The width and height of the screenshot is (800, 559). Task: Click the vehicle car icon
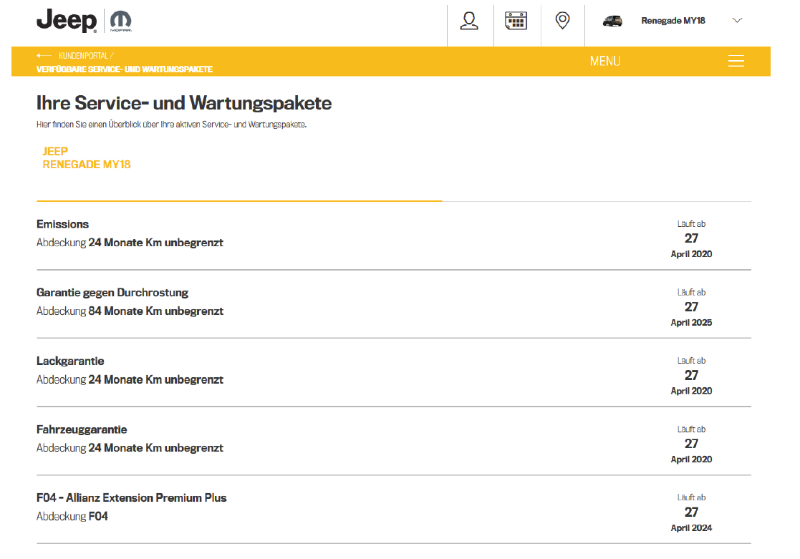(x=612, y=21)
